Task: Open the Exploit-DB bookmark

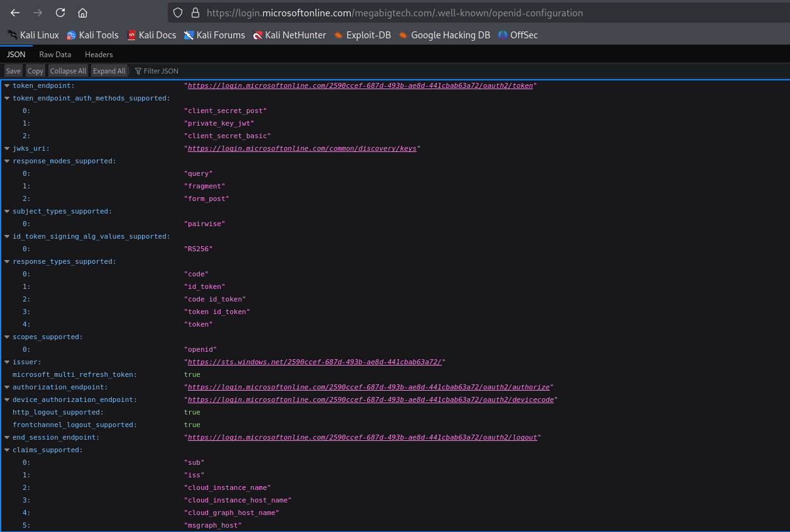Action: [x=362, y=35]
